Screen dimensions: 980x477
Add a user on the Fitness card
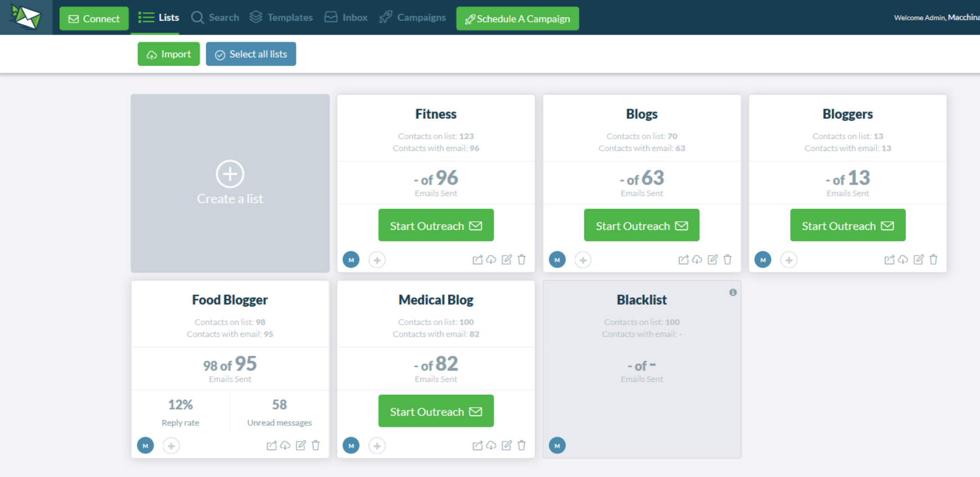pyautogui.click(x=377, y=260)
